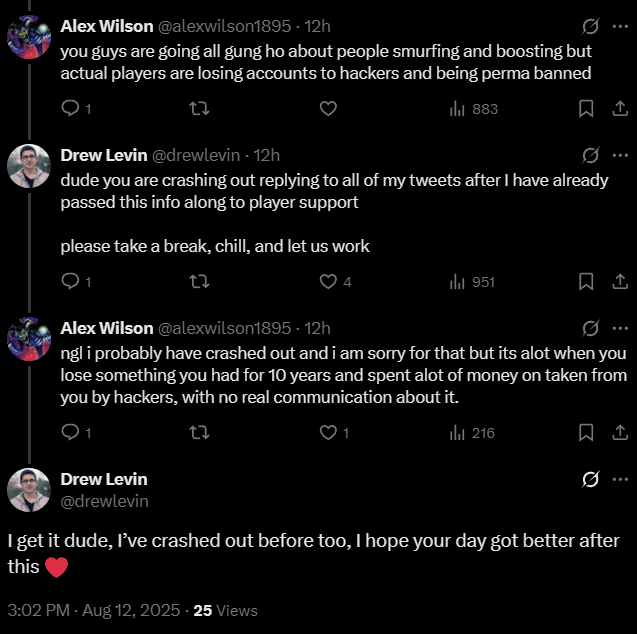
Task: Share Alex Wilson's first tweet
Action: point(619,109)
